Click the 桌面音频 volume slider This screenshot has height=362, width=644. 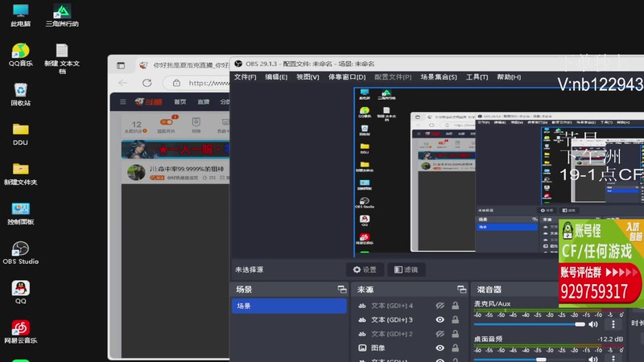(x=530, y=360)
